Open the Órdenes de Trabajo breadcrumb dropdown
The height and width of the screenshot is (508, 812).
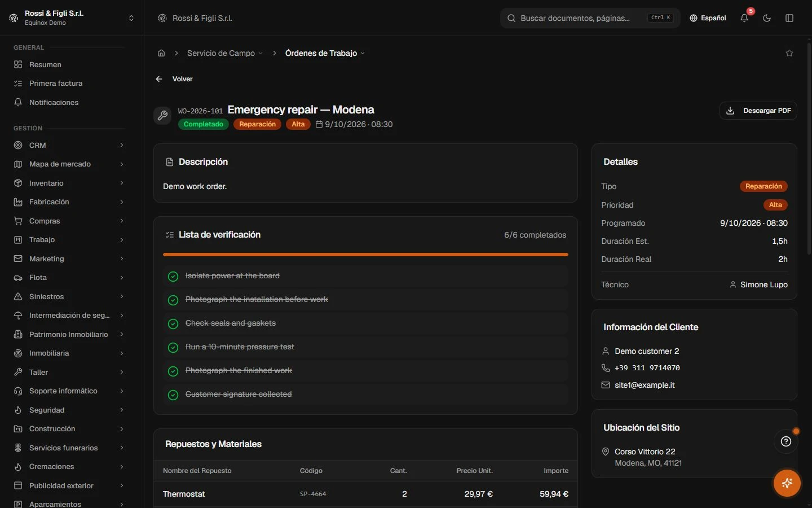coord(325,53)
